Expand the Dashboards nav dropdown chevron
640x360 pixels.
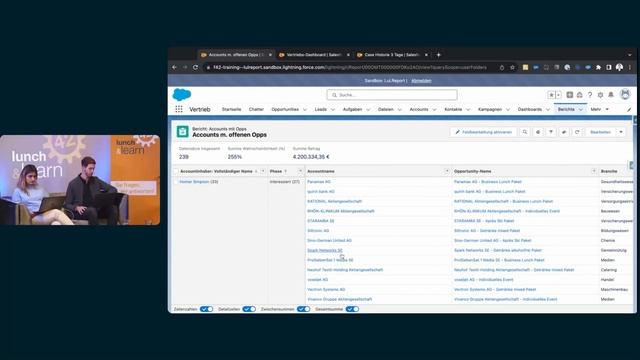(547, 109)
